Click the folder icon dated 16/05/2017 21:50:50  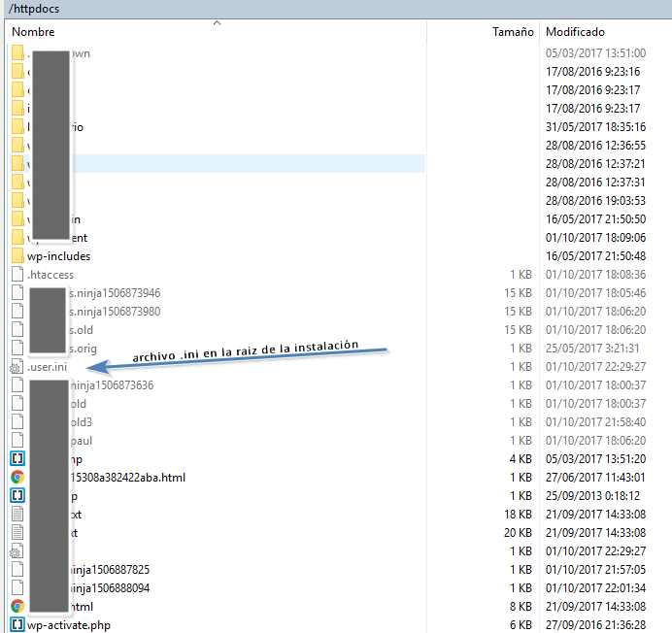pyautogui.click(x=17, y=219)
